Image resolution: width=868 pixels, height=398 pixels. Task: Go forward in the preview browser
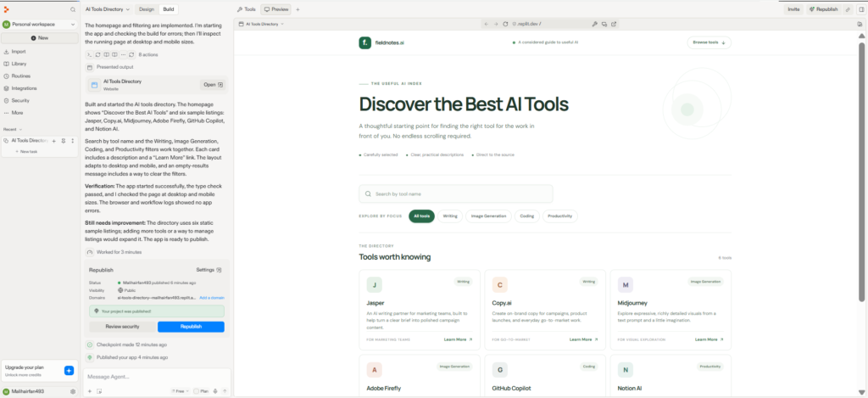click(x=495, y=24)
